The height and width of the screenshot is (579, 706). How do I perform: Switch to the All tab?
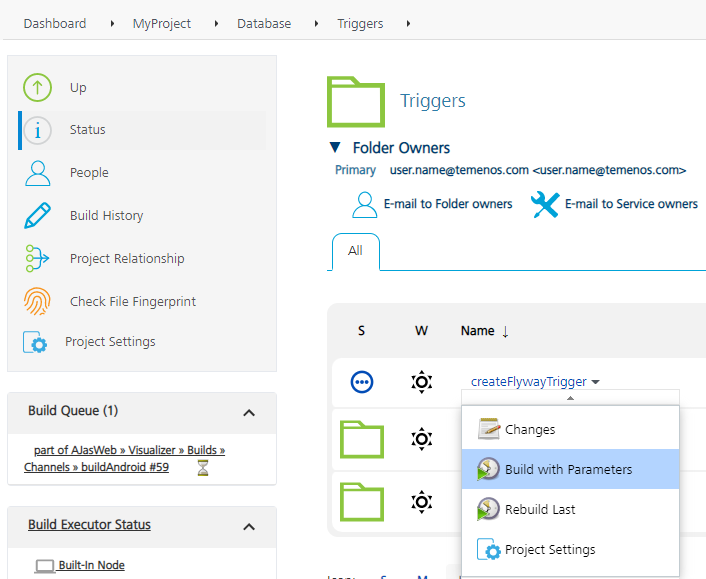click(x=355, y=251)
